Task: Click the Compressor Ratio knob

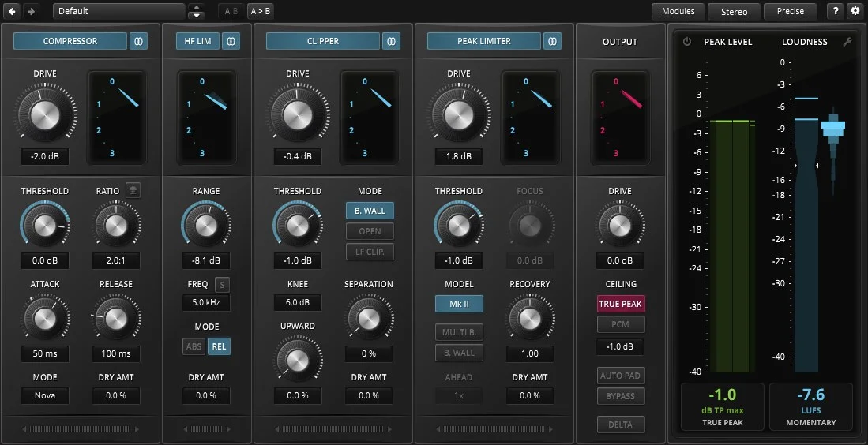Action: point(115,225)
